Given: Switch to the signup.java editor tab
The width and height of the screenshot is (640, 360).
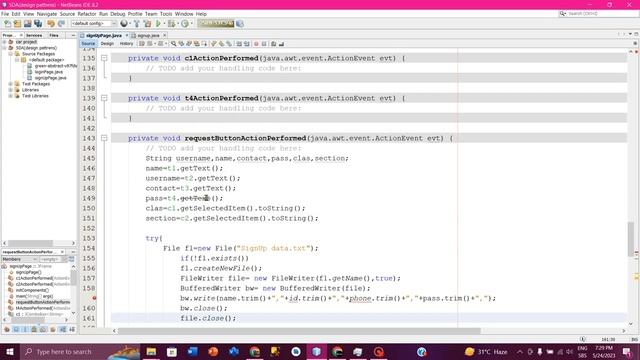Looking at the screenshot, I should click(x=148, y=36).
